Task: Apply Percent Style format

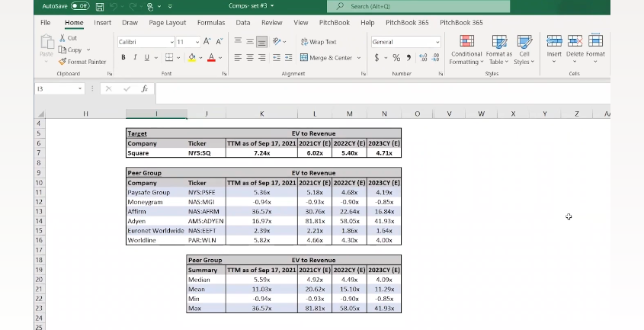Action: (396, 58)
